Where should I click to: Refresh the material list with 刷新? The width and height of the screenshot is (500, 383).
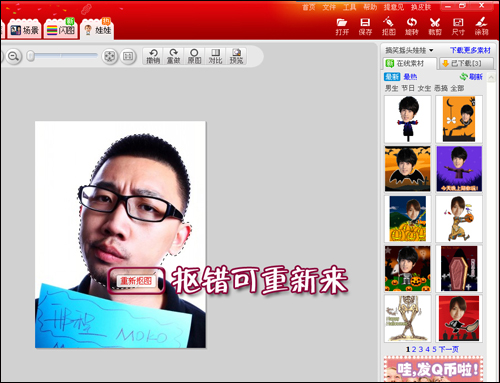[x=471, y=77]
